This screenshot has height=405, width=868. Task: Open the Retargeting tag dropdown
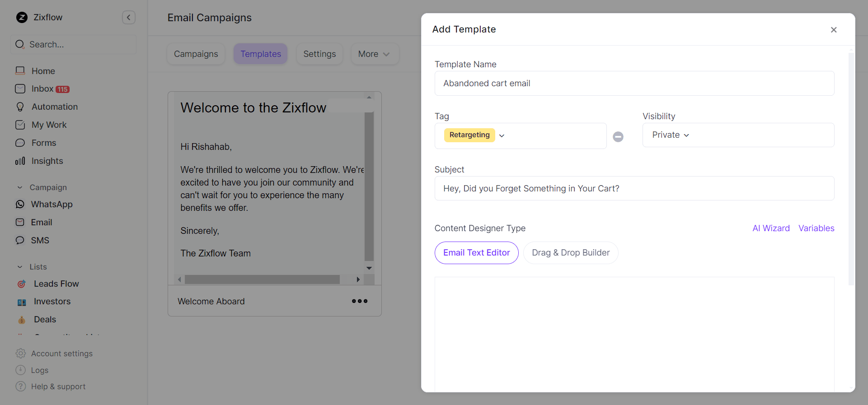(x=502, y=135)
